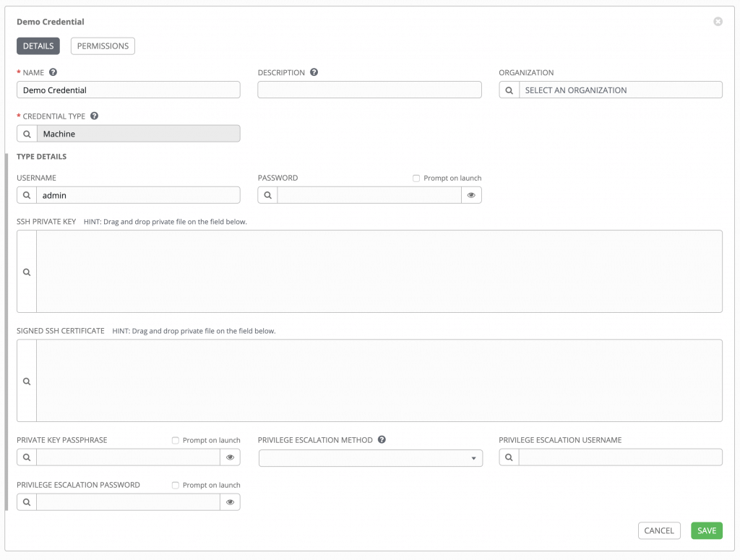Open the Credential Type lookup search icon
The height and width of the screenshot is (560, 740).
pyautogui.click(x=27, y=134)
